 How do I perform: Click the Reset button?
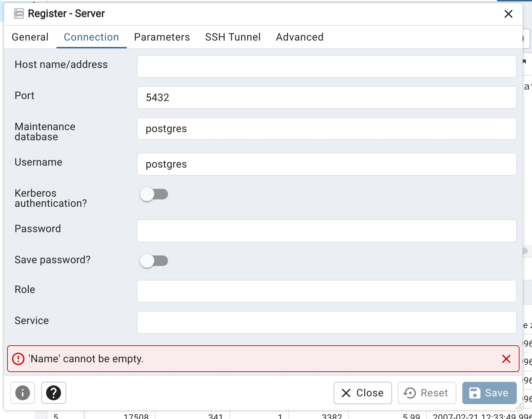tap(427, 393)
